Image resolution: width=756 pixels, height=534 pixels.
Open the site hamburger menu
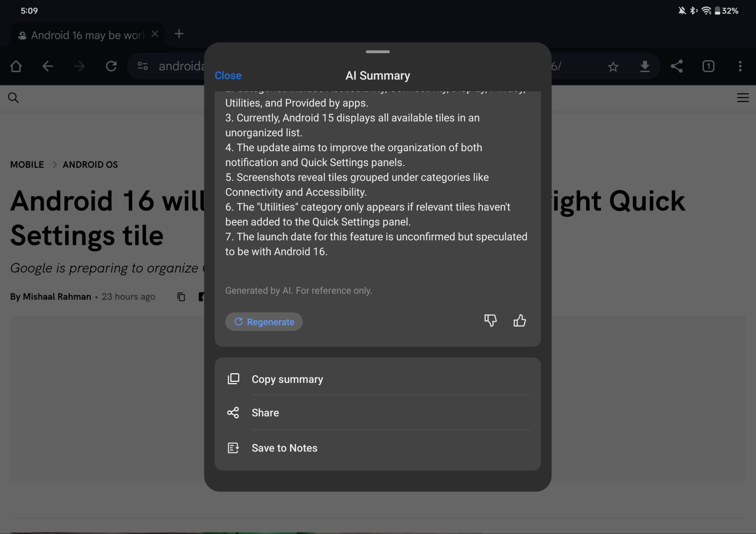(x=742, y=98)
